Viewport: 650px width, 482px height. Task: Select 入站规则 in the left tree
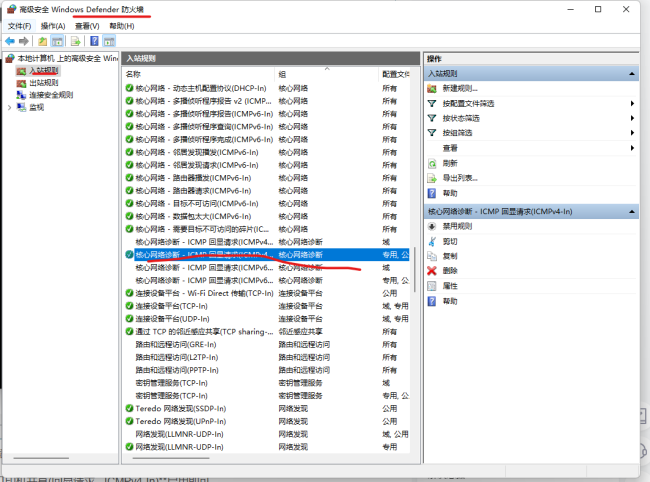point(44,70)
